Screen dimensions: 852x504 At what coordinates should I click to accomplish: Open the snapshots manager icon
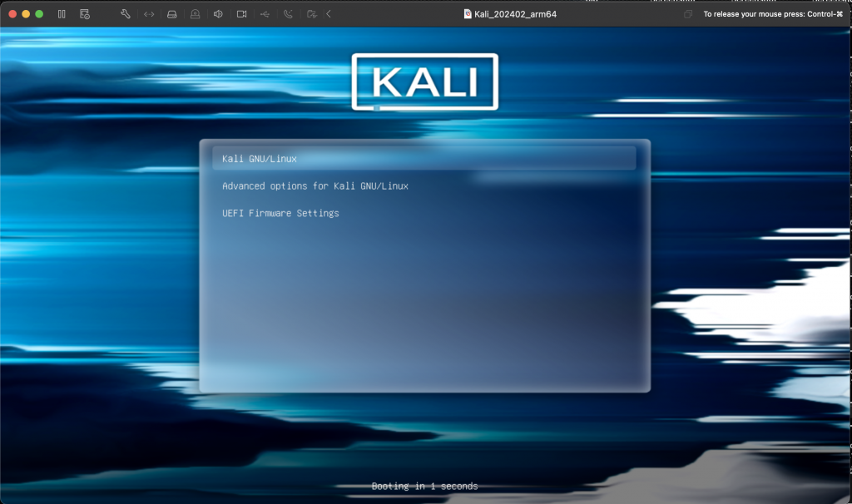(85, 14)
